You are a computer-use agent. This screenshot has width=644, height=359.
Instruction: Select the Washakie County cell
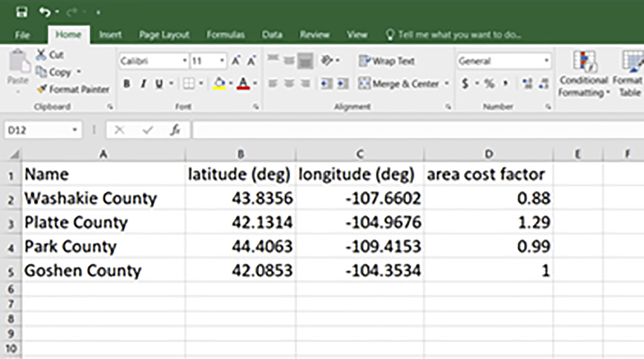(91, 198)
